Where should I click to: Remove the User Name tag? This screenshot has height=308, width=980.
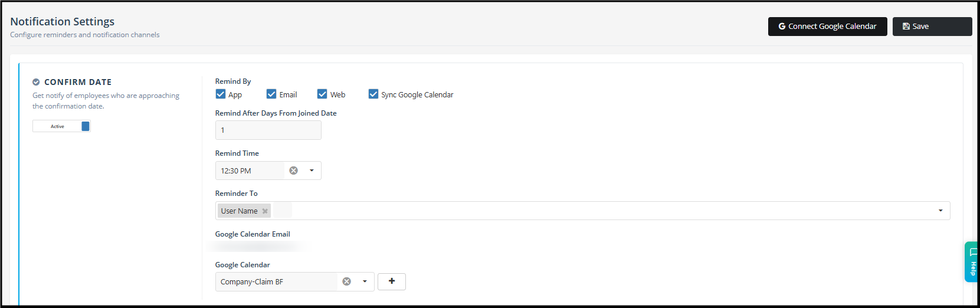265,211
